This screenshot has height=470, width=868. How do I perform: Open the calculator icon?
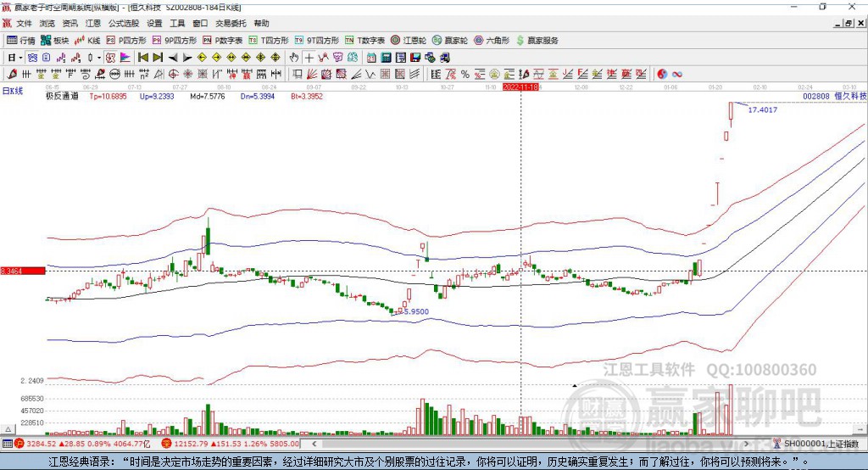[386, 58]
